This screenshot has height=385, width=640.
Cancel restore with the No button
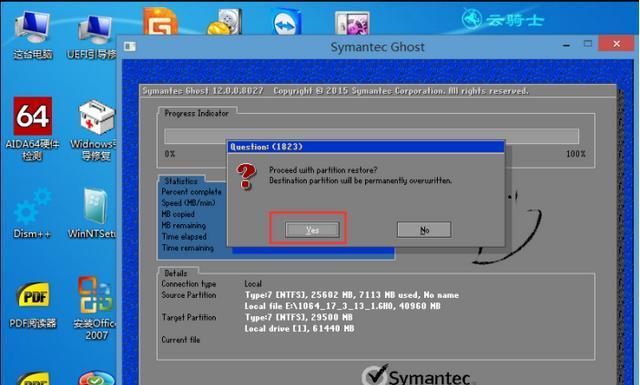(424, 230)
